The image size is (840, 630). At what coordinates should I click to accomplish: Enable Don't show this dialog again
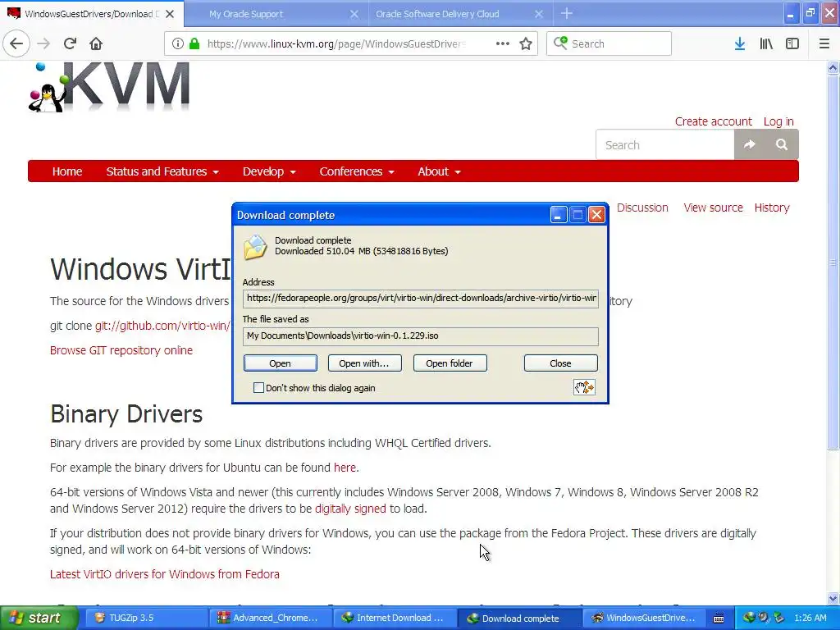pos(258,388)
